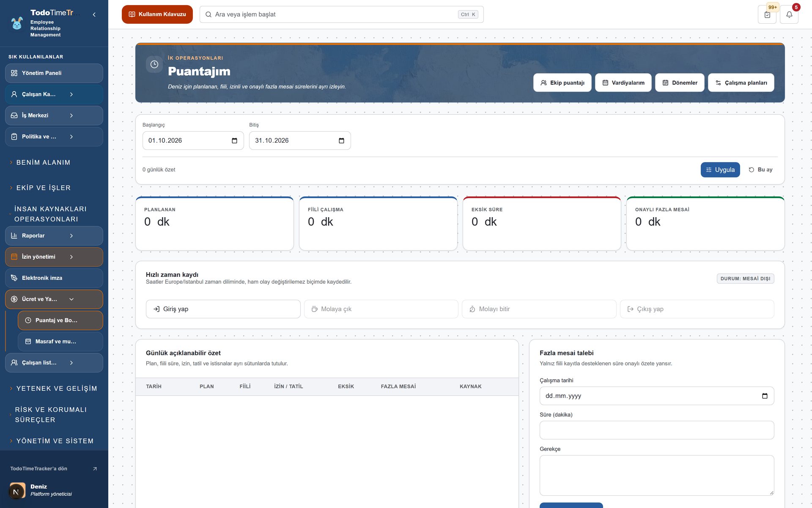This screenshot has width=812, height=508.
Task: Open the Elektronik imza menu item
Action: point(54,278)
